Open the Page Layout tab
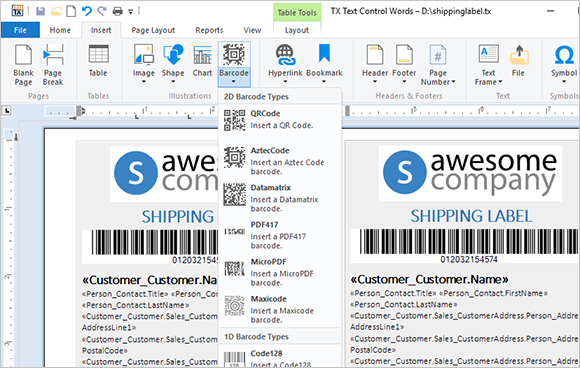The height and width of the screenshot is (368, 580). tap(153, 30)
